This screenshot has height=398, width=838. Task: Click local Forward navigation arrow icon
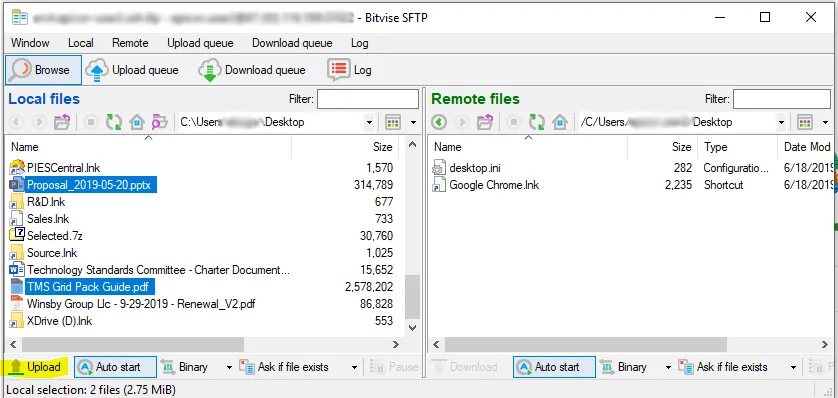tap(38, 122)
